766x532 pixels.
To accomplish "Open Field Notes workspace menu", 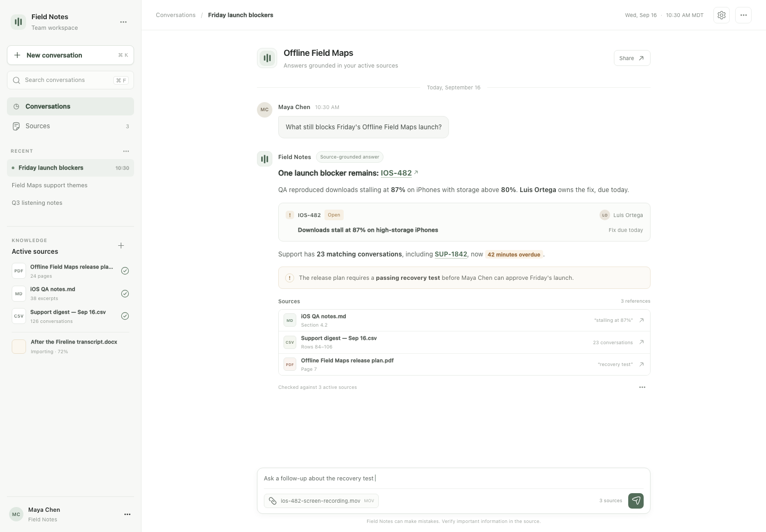I will 123,22.
